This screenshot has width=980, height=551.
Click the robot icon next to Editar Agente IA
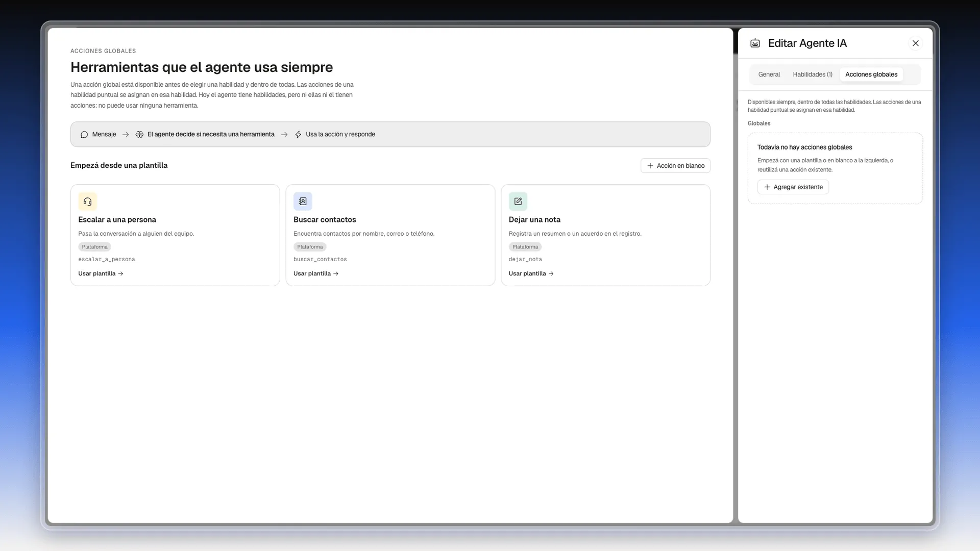tap(755, 43)
